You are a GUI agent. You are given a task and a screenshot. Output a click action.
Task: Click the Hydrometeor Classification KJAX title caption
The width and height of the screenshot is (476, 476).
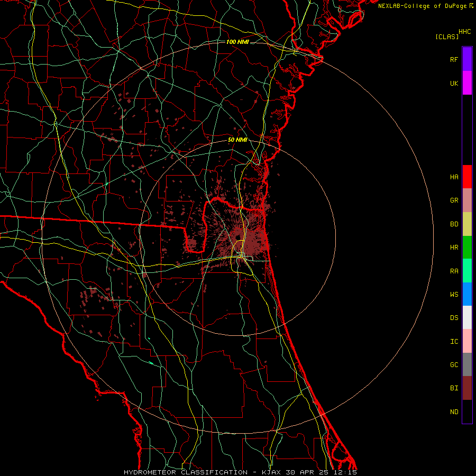point(240,472)
